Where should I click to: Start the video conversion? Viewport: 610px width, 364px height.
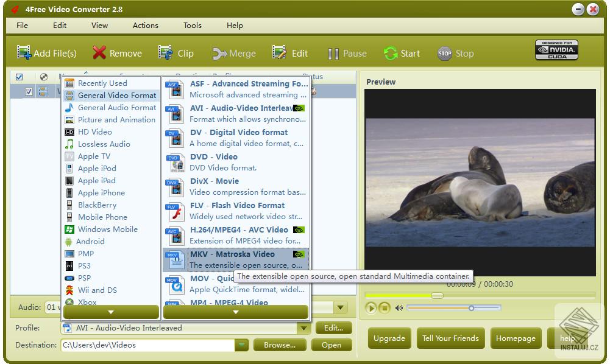(x=391, y=53)
